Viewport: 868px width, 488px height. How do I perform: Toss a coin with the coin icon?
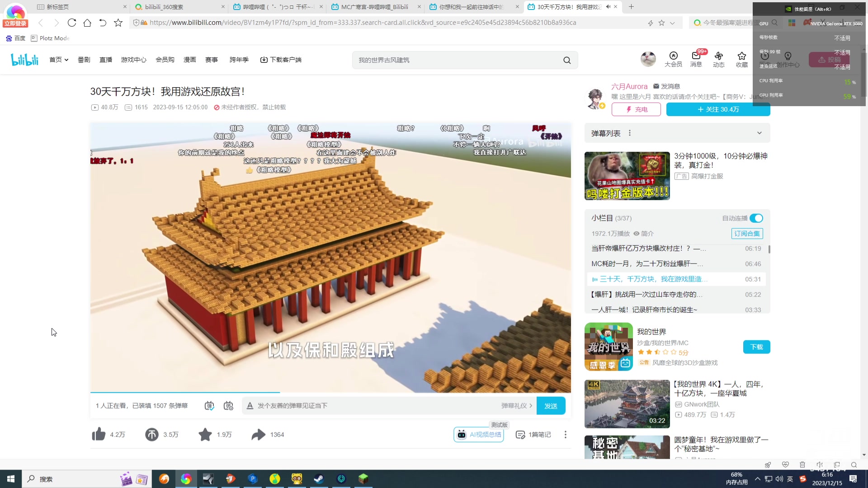(x=152, y=434)
